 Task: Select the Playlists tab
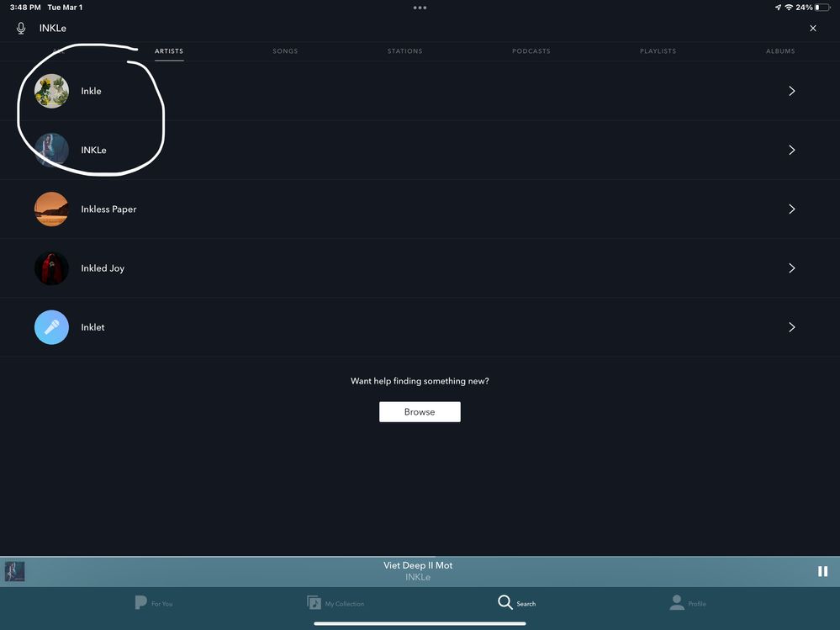(658, 51)
